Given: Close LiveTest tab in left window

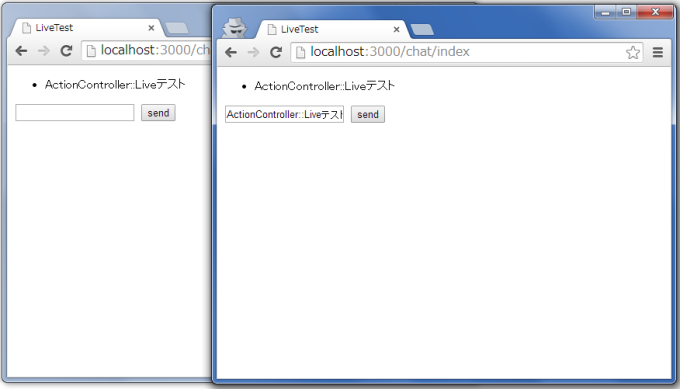Looking at the screenshot, I should [151, 28].
